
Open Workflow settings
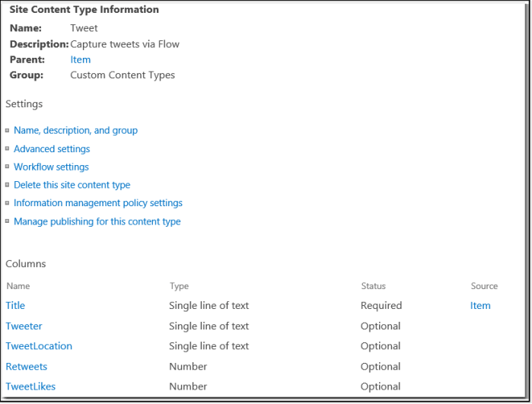[51, 167]
